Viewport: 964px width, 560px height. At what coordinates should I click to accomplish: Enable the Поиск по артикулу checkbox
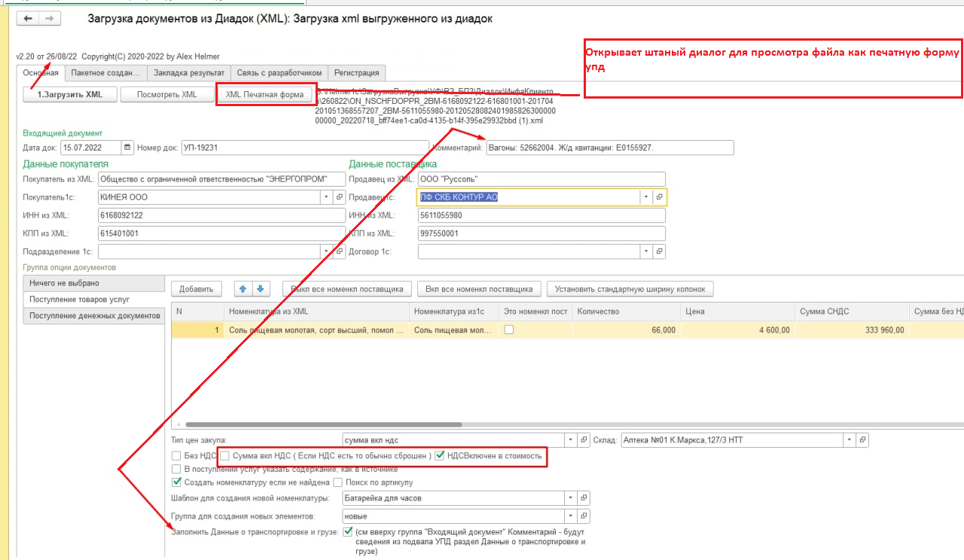pyautogui.click(x=338, y=482)
